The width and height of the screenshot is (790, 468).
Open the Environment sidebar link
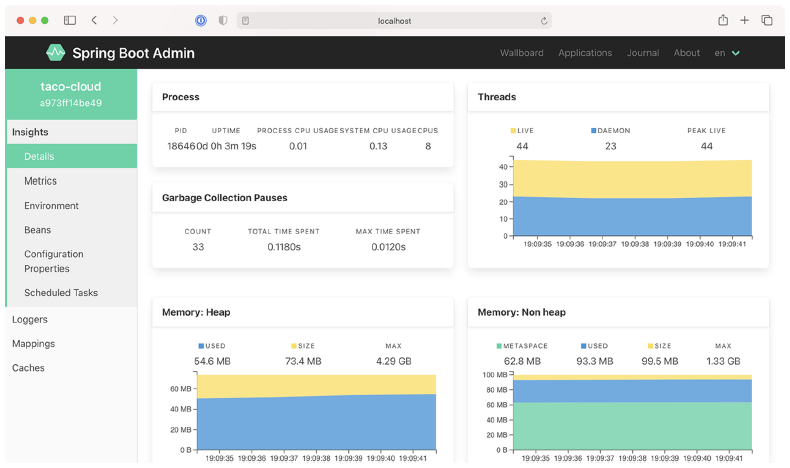click(51, 206)
